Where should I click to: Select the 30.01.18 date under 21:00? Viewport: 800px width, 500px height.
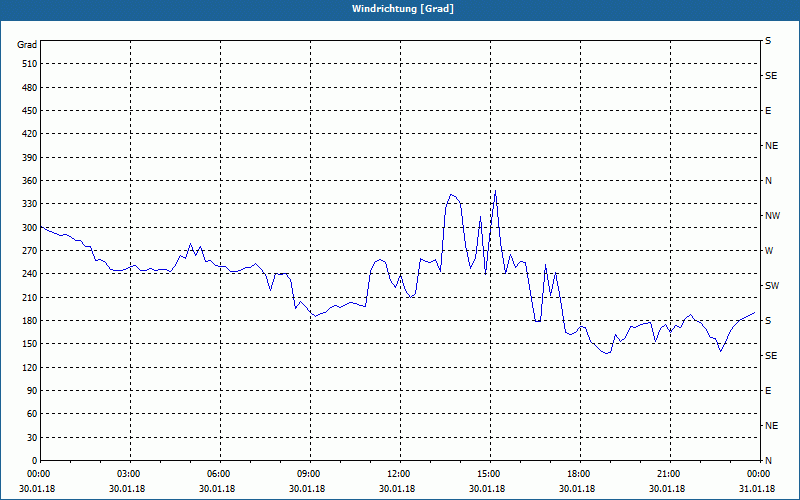666,489
